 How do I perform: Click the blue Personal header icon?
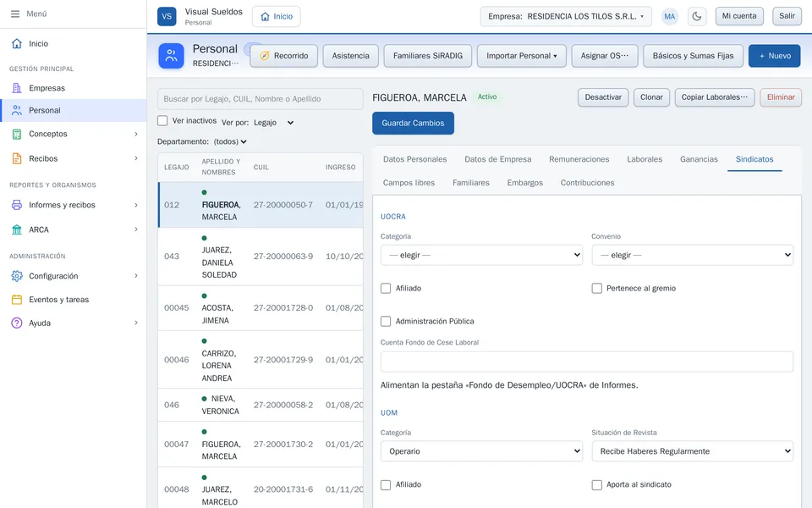point(172,56)
